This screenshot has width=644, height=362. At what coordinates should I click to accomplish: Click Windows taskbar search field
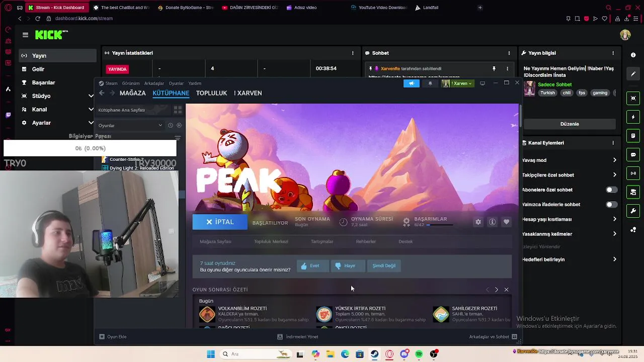[x=256, y=354]
